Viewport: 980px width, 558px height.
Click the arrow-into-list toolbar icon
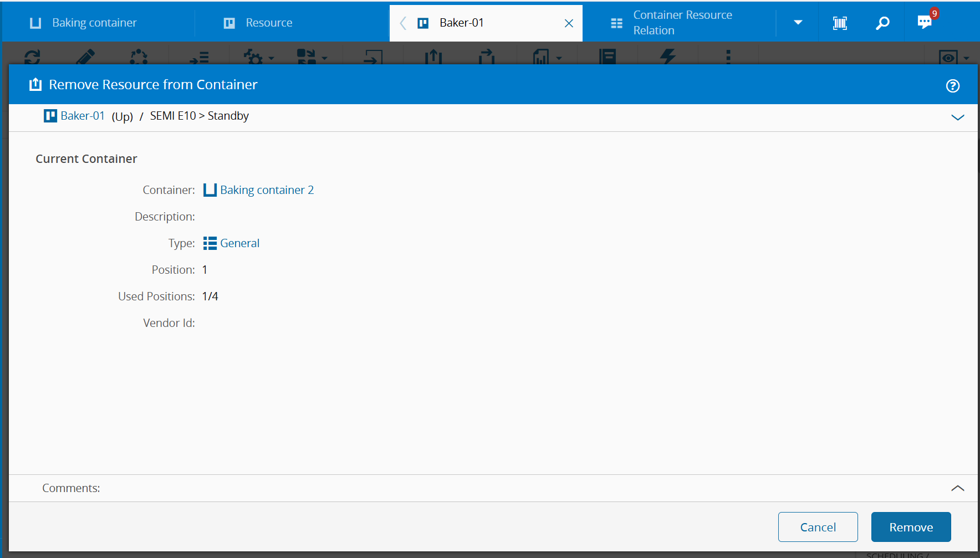(x=199, y=57)
